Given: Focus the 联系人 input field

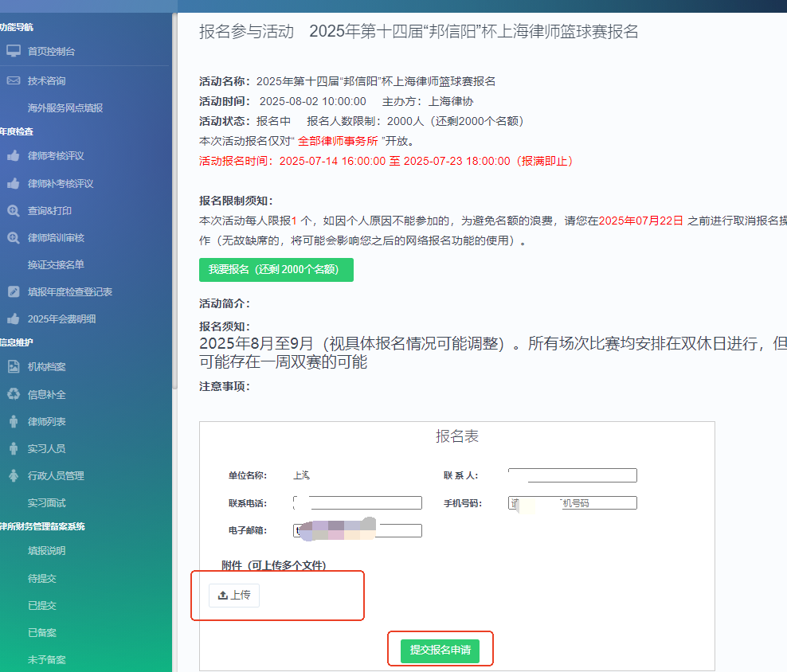Looking at the screenshot, I should click(x=572, y=475).
